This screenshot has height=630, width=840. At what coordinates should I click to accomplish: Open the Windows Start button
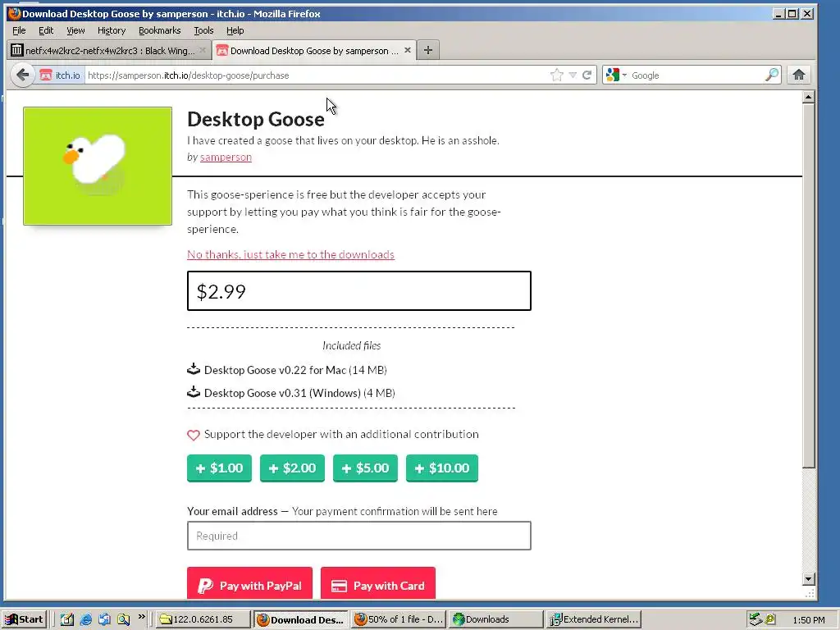(x=25, y=619)
